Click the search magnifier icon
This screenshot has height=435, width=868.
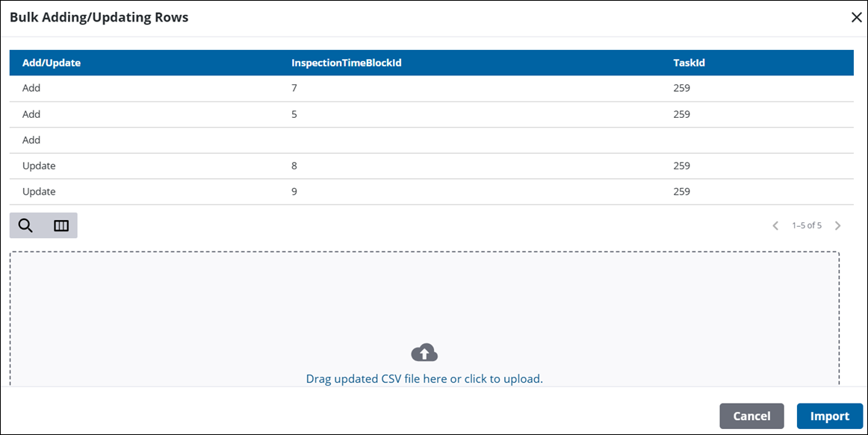tap(26, 225)
